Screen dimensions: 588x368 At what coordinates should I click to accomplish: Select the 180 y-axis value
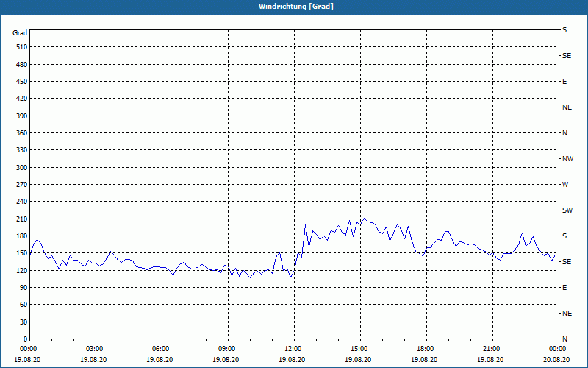tap(22, 236)
